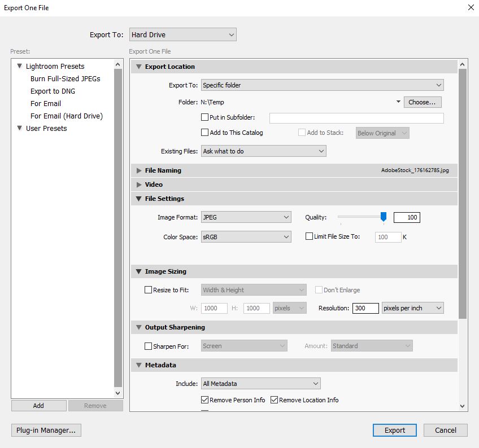Image resolution: width=479 pixels, height=448 pixels.
Task: Collapse the Output Sharpening section
Action: pos(139,327)
